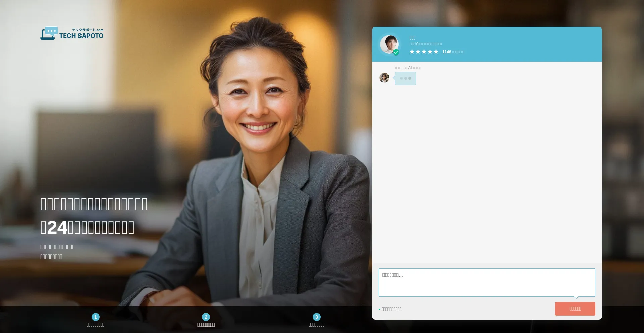This screenshot has height=333, width=644.
Task: Open the 1148 reviews count link
Action: pos(453,52)
